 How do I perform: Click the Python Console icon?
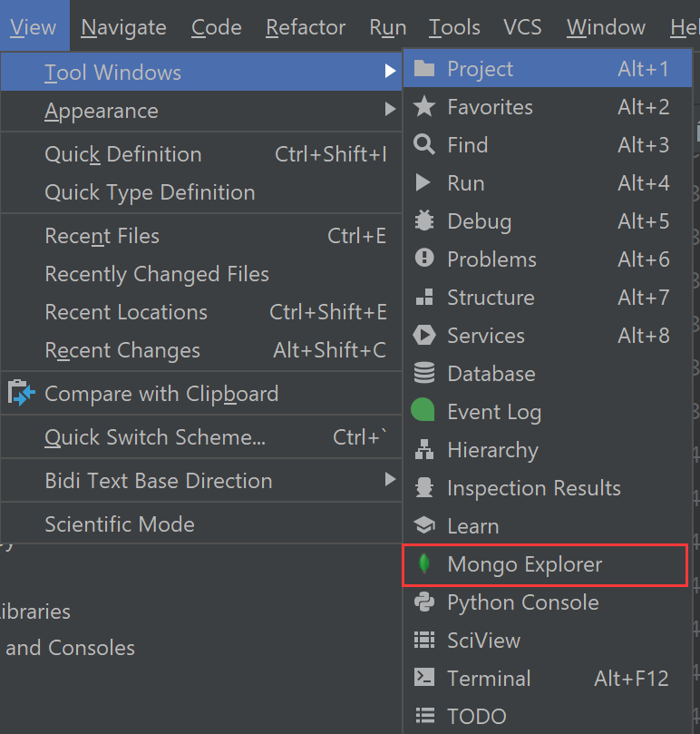click(x=423, y=602)
